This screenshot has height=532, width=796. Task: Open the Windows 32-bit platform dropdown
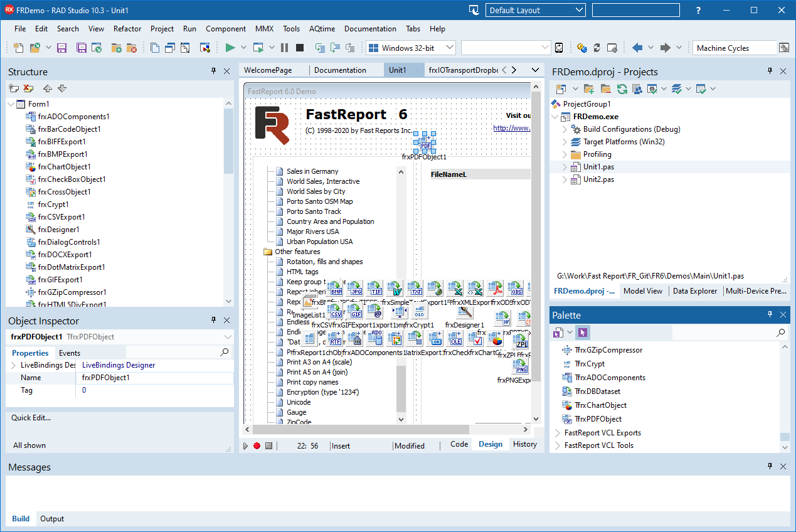click(x=448, y=48)
